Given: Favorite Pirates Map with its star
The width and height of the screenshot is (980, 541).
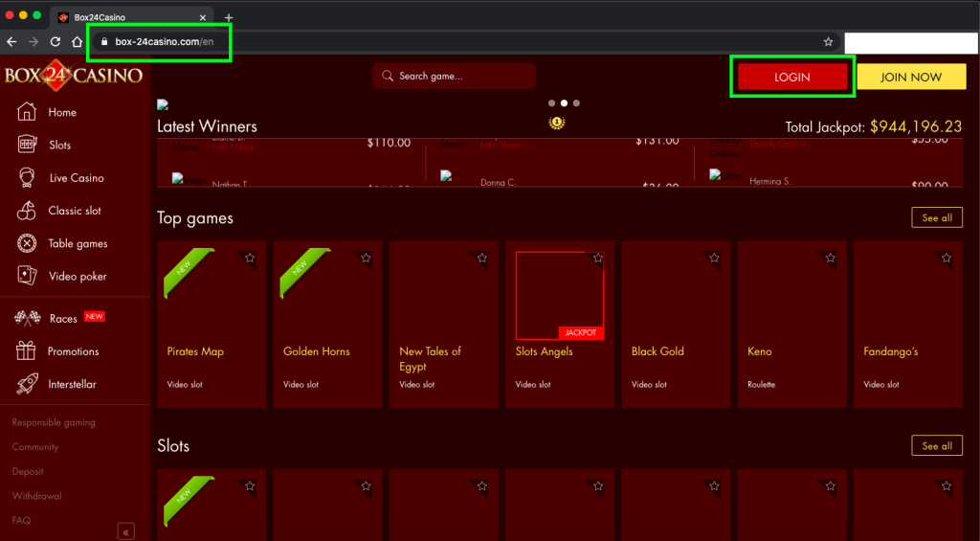Looking at the screenshot, I should tap(250, 258).
